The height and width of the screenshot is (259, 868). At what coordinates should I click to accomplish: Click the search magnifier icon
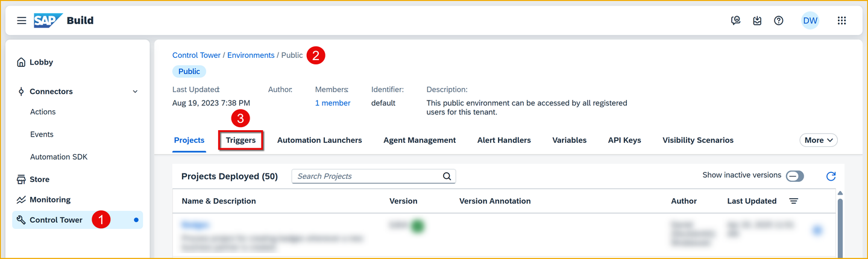pyautogui.click(x=447, y=176)
